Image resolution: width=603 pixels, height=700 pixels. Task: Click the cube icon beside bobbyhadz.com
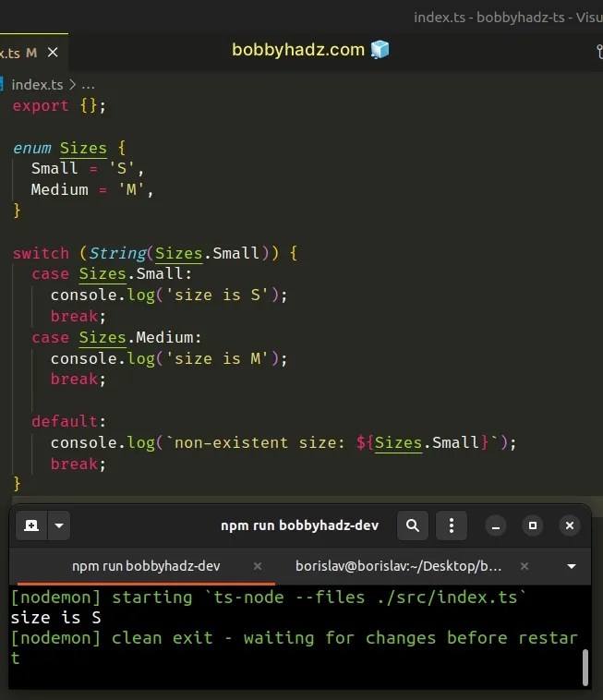[380, 49]
